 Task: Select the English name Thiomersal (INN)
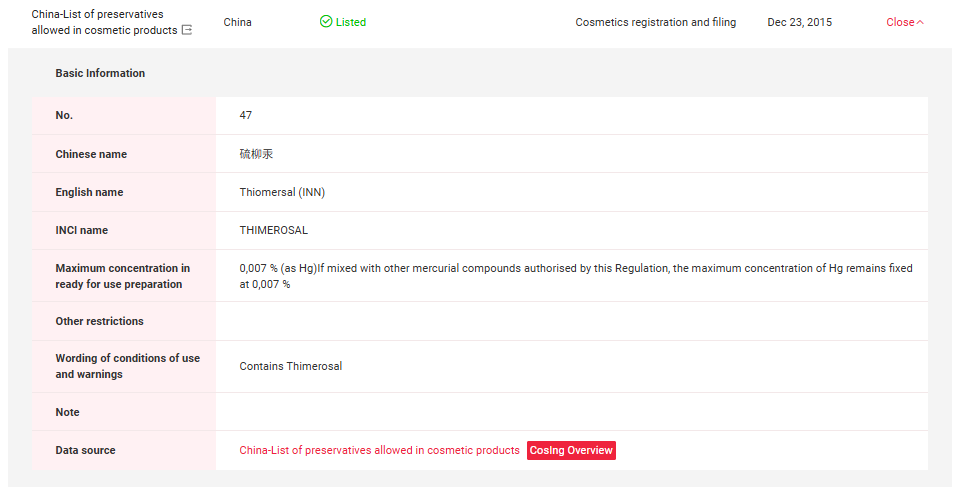point(282,192)
